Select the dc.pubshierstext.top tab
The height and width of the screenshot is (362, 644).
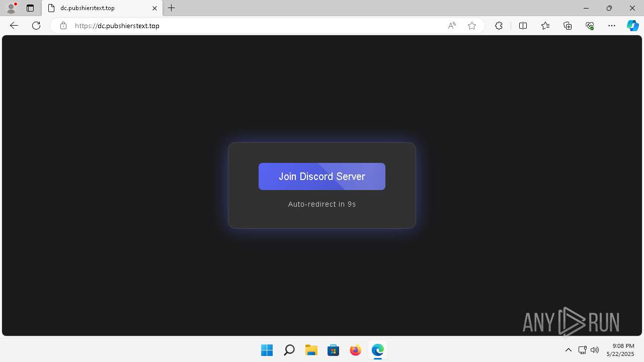(x=101, y=8)
